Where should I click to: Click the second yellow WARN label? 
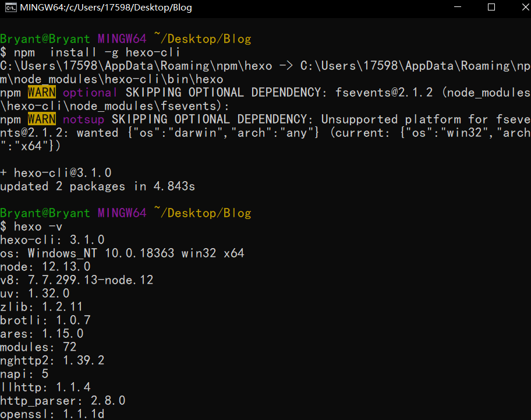42,119
